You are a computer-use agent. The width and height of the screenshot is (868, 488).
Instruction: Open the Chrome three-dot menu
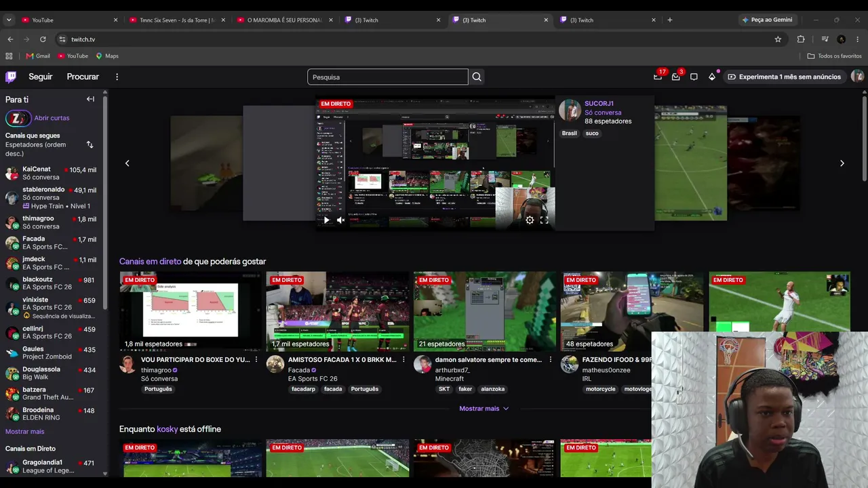pos(858,39)
